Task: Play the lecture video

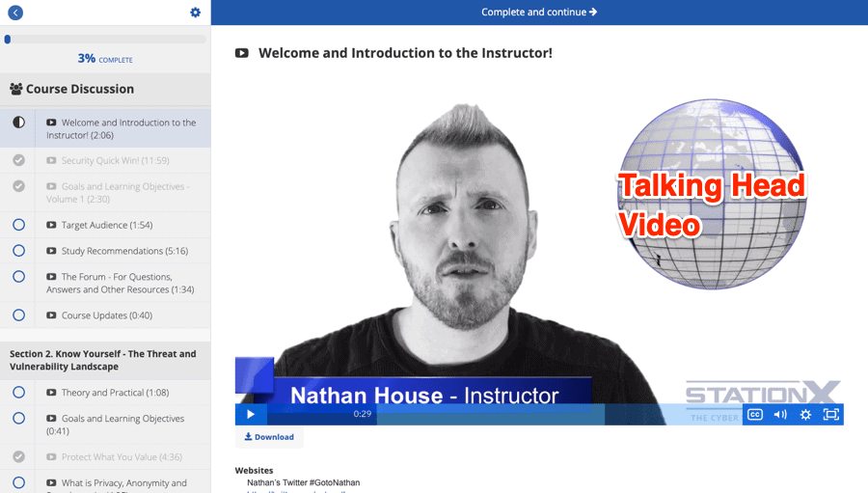Action: click(x=251, y=414)
